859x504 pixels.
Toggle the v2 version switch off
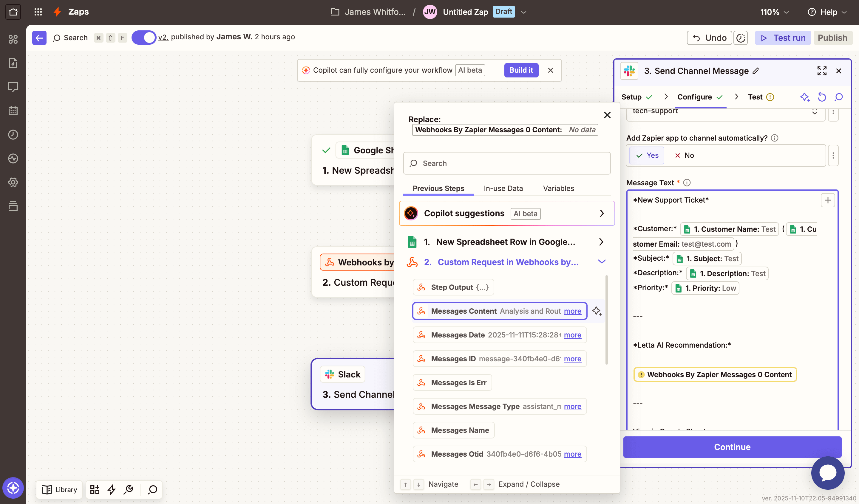144,38
